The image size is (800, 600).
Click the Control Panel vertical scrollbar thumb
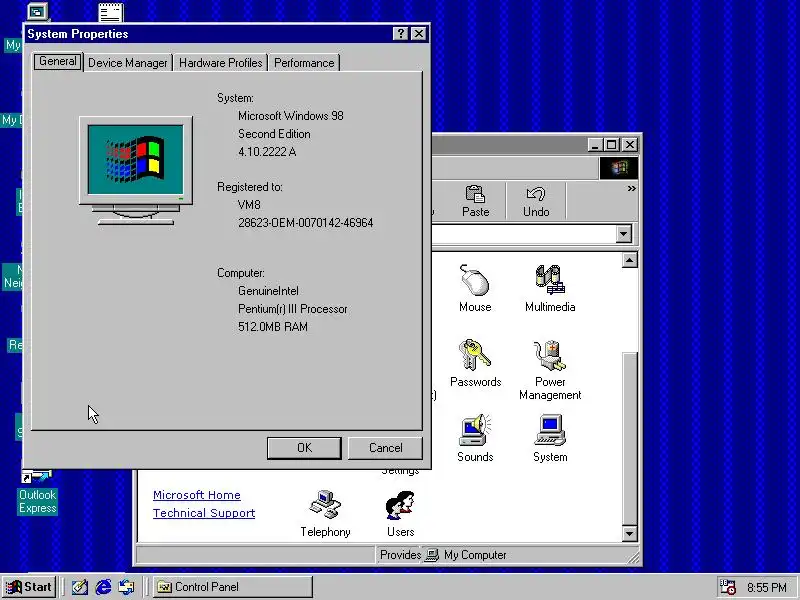(630, 439)
